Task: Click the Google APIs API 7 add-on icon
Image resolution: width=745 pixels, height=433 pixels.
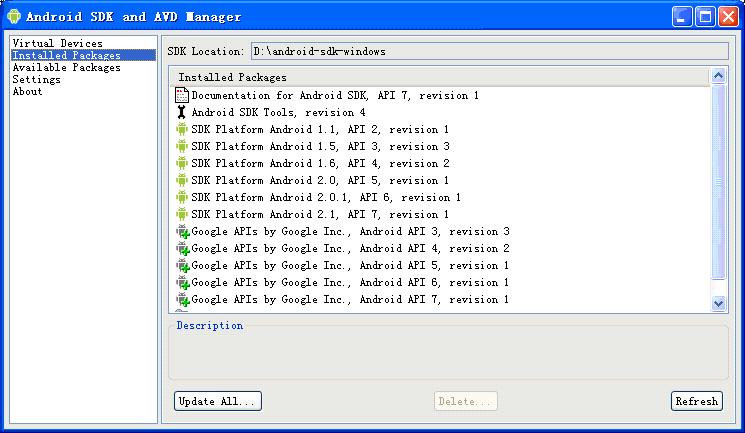Action: [x=182, y=300]
